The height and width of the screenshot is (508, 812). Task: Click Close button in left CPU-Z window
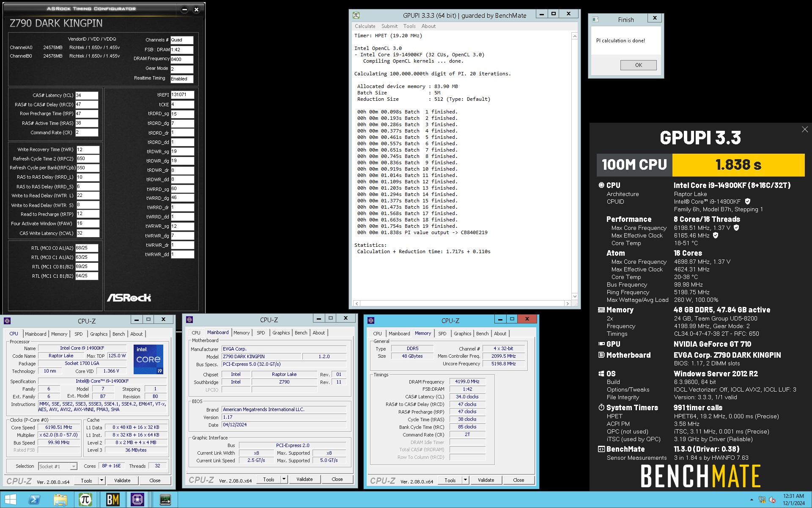[x=155, y=480]
